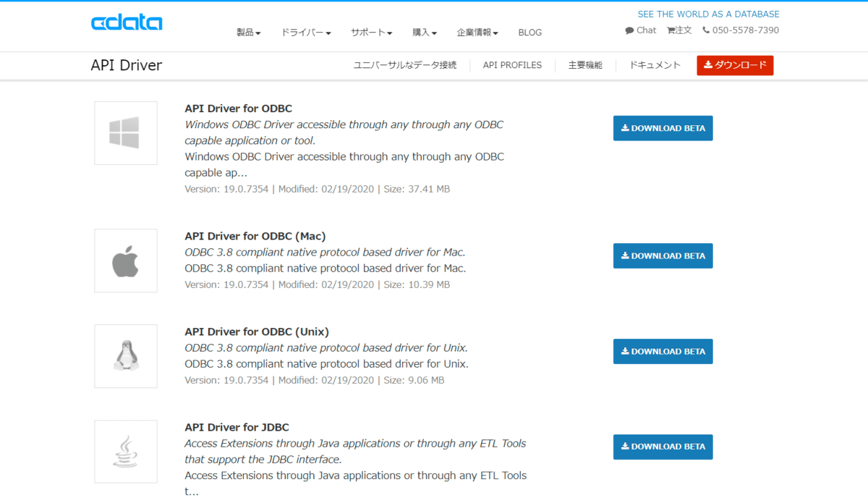
Task: Go to the BLOG menu item
Action: [530, 33]
